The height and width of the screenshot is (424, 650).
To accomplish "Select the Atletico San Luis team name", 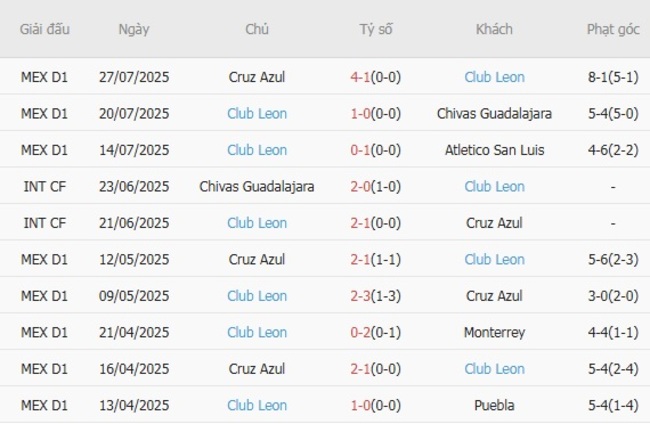I will (494, 150).
